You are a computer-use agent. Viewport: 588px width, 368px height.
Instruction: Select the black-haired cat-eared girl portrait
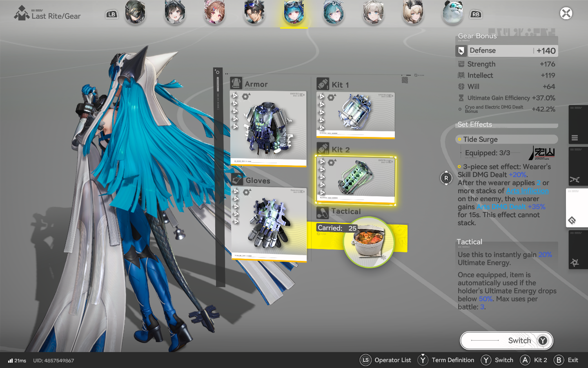pos(175,12)
